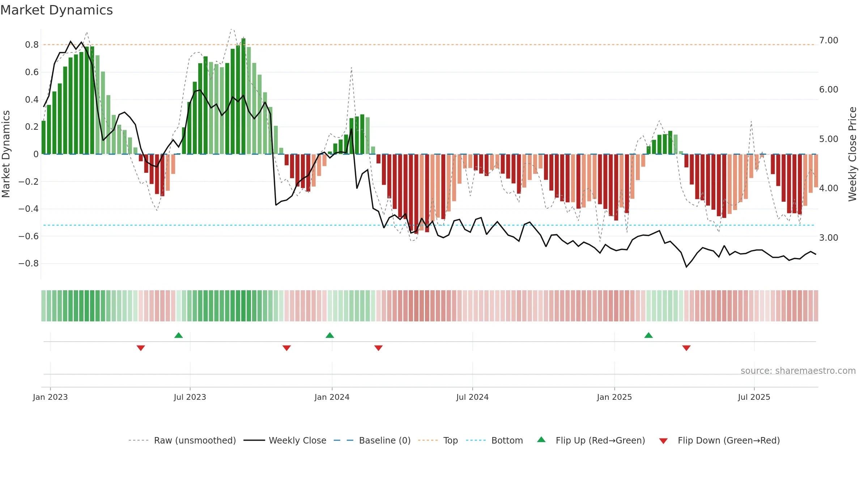
Task: Click the Jul 2023 x-axis label
Action: [190, 397]
